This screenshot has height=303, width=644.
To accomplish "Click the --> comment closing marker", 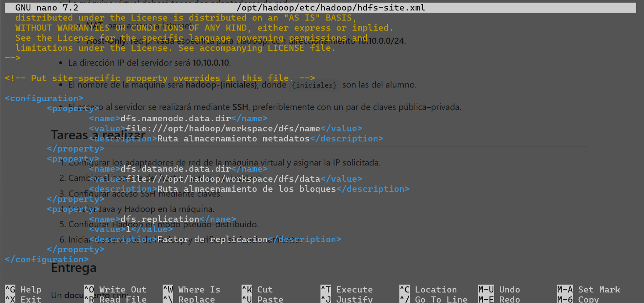I will (13, 58).
